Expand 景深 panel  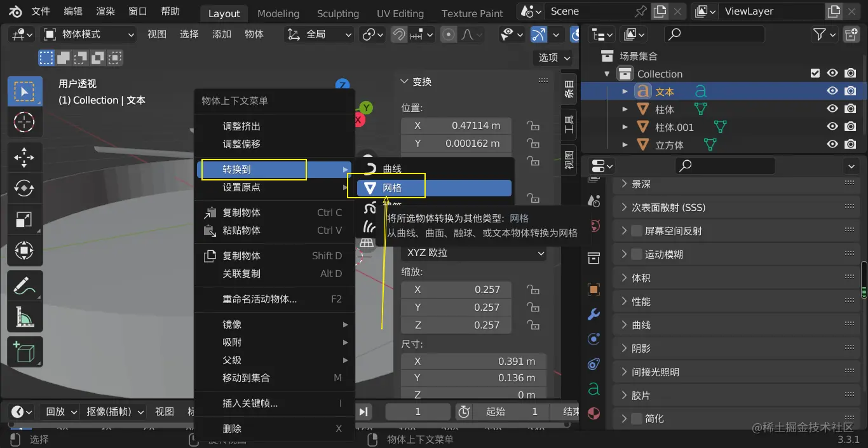[737, 184]
